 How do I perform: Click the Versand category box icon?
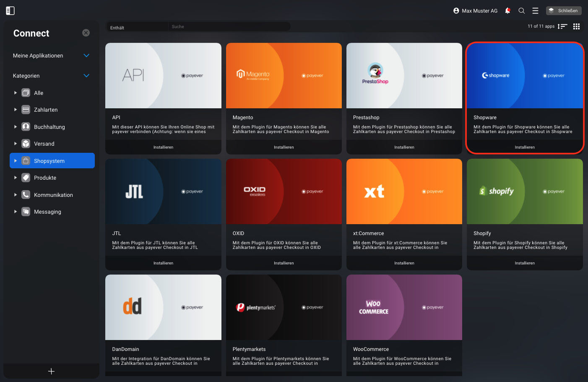[x=26, y=144]
